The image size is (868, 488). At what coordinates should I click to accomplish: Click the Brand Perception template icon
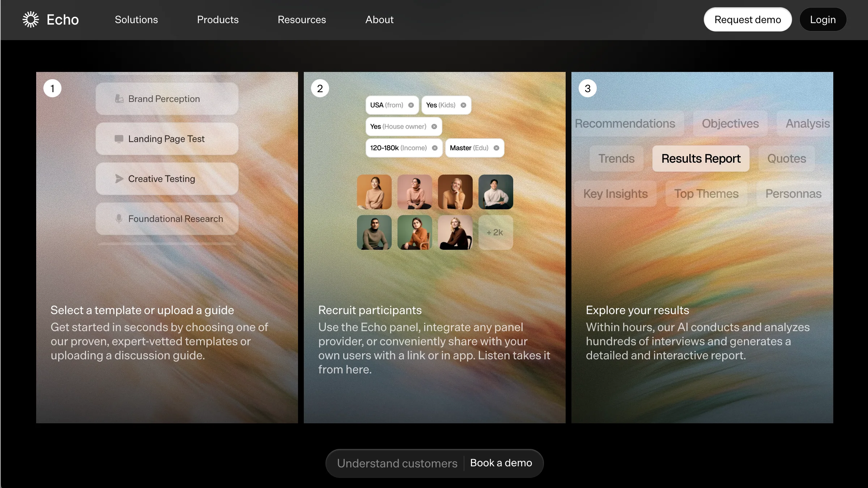pos(119,99)
